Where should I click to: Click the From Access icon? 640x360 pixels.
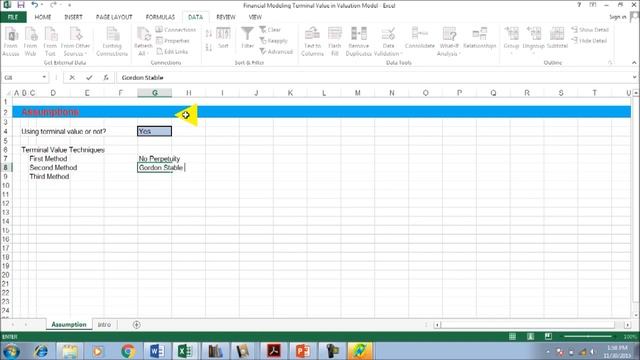11,42
